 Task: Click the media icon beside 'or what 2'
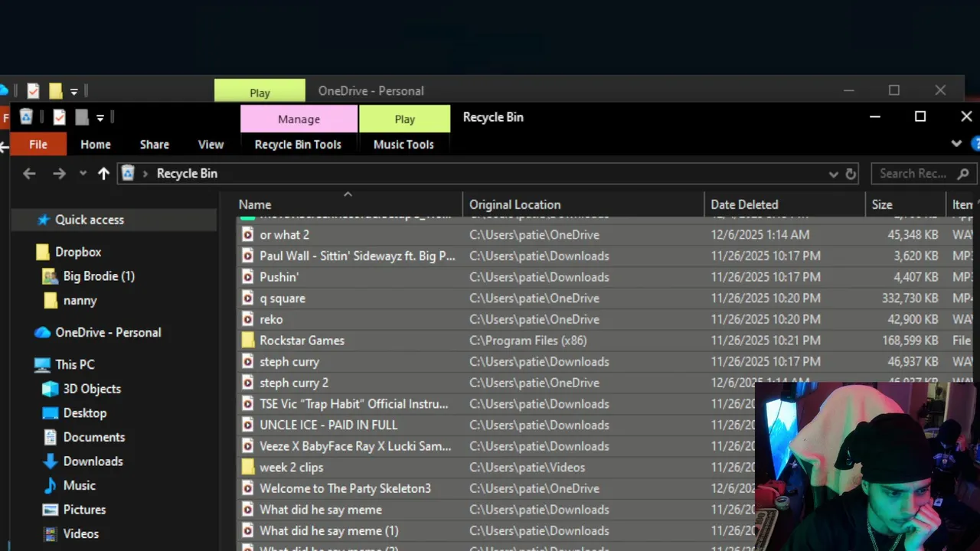(247, 235)
